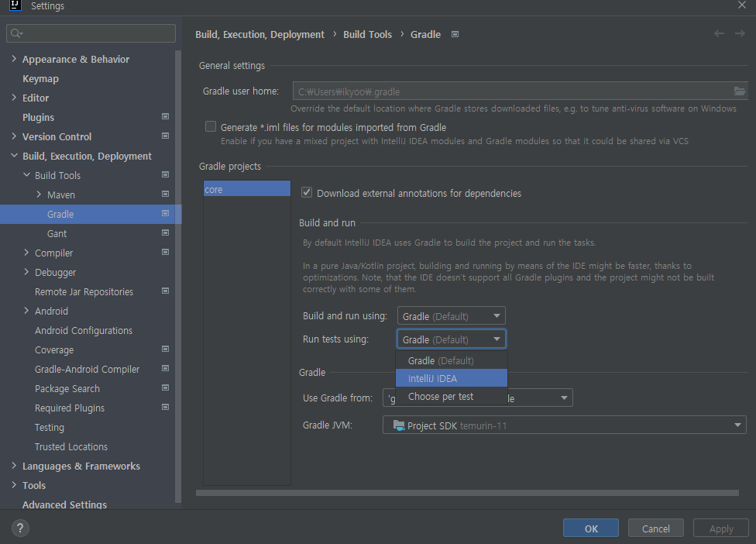Click the IntelliJ IDEA logo in title bar

click(15, 5)
